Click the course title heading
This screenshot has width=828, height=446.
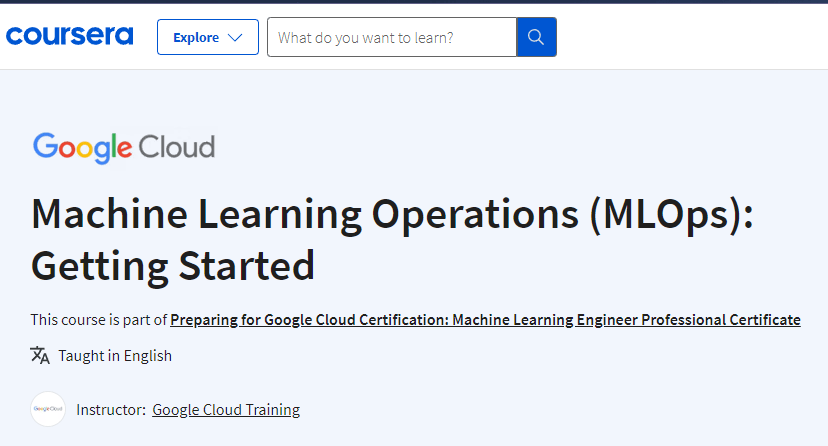point(392,240)
